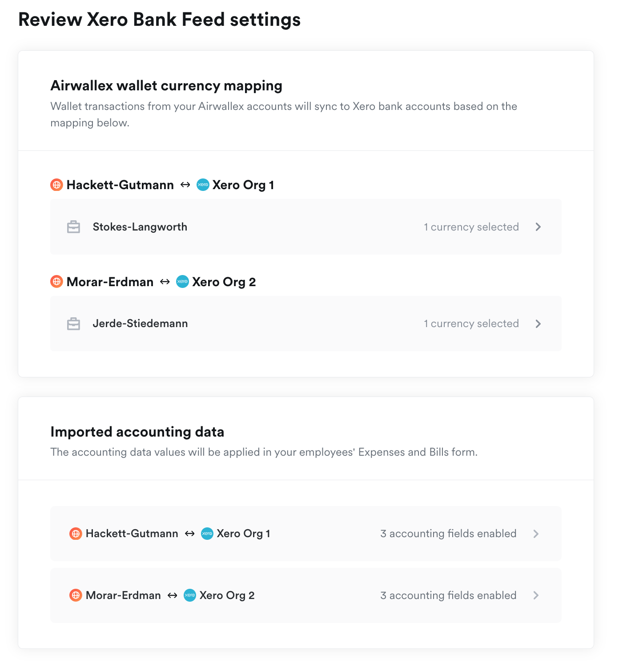Click the Xero logo in Morar-Erdman accounting data row

(x=190, y=595)
